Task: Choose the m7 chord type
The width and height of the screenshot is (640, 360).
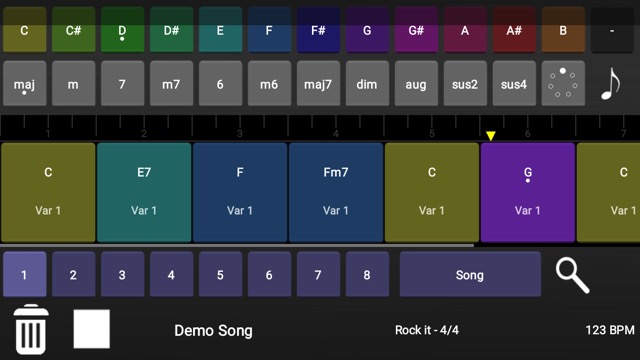Action: coord(171,83)
